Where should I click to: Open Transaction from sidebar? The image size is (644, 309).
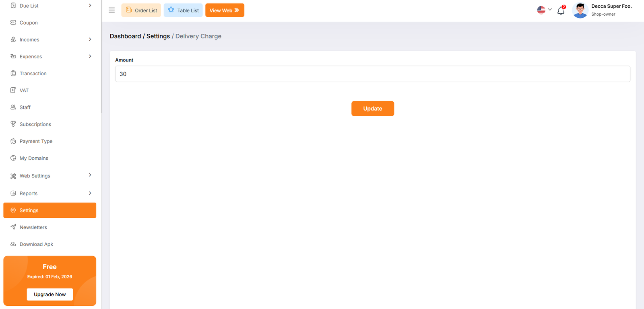pyautogui.click(x=33, y=74)
